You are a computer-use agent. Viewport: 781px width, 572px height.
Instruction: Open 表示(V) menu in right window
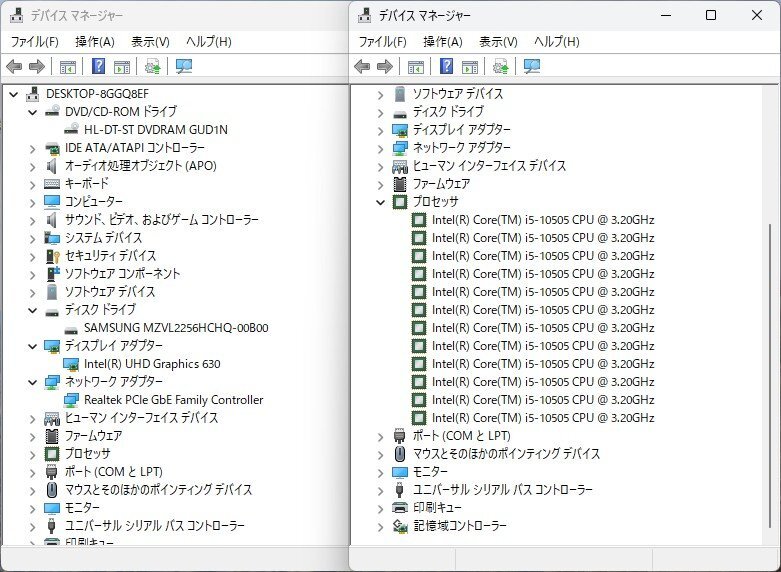[x=499, y=42]
